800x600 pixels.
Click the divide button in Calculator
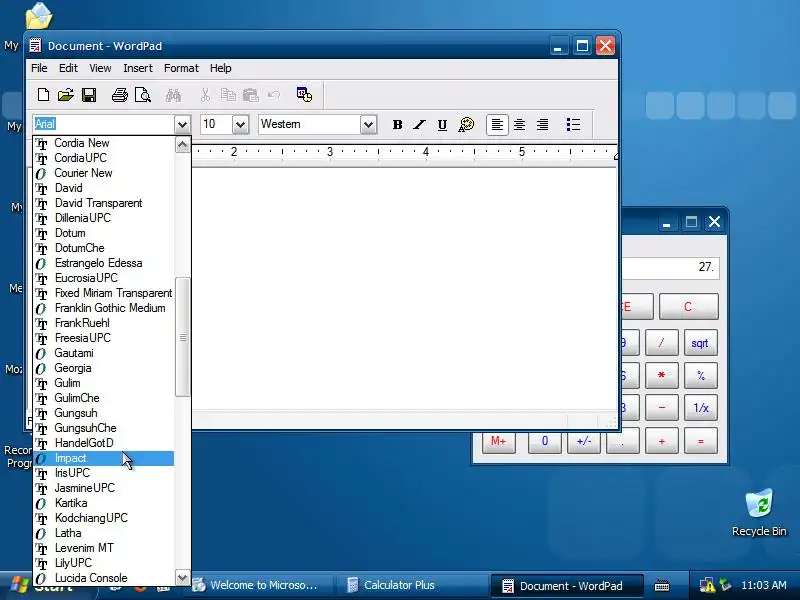[661, 343]
